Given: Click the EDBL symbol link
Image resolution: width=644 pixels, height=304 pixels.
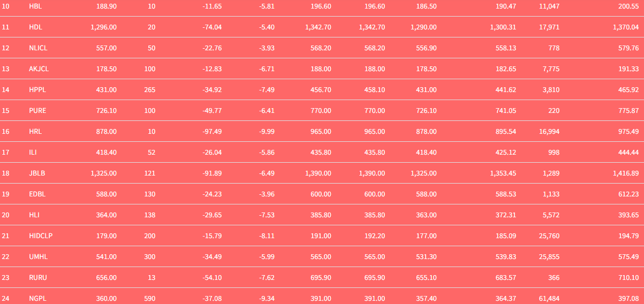Looking at the screenshot, I should (x=37, y=194).
